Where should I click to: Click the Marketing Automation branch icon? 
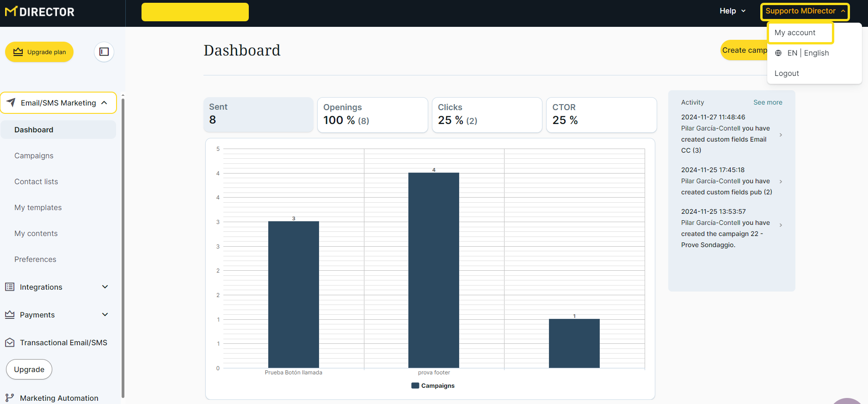pyautogui.click(x=10, y=398)
